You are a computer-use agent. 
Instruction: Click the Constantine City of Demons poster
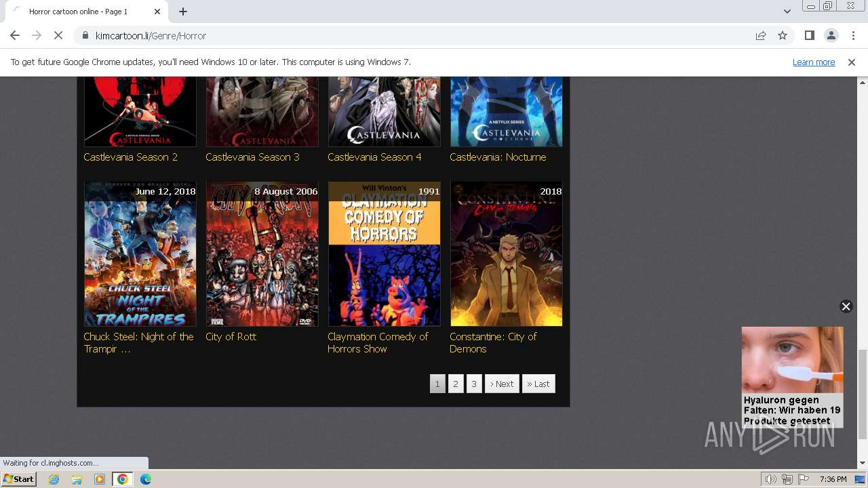click(507, 253)
